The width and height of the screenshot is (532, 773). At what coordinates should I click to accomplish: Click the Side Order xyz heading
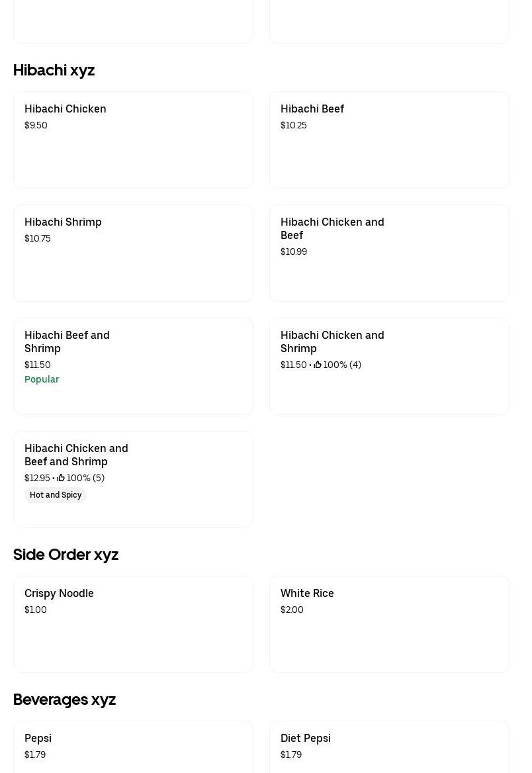click(66, 555)
